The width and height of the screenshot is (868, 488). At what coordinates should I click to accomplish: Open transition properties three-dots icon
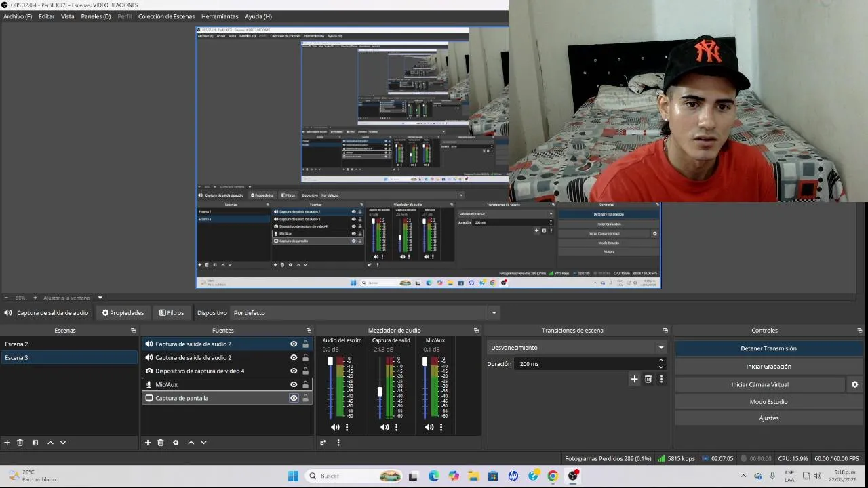pos(661,379)
